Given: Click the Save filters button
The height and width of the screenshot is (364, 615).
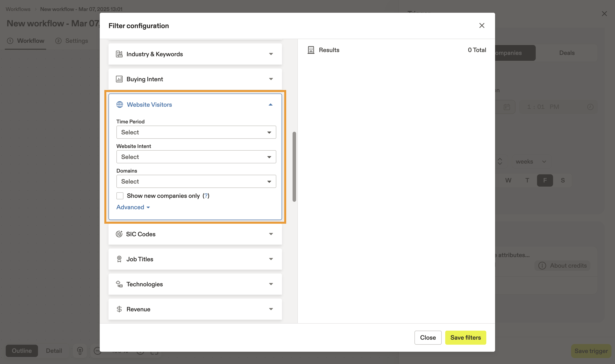Looking at the screenshot, I should (465, 337).
